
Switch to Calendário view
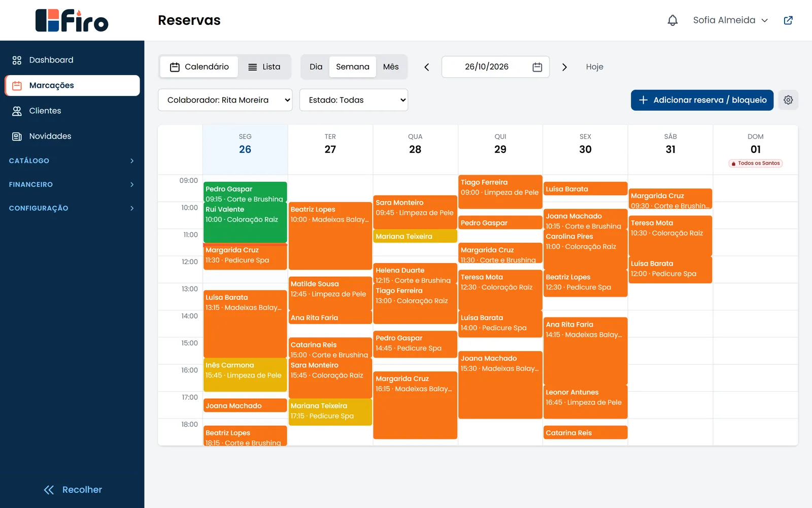click(x=199, y=67)
